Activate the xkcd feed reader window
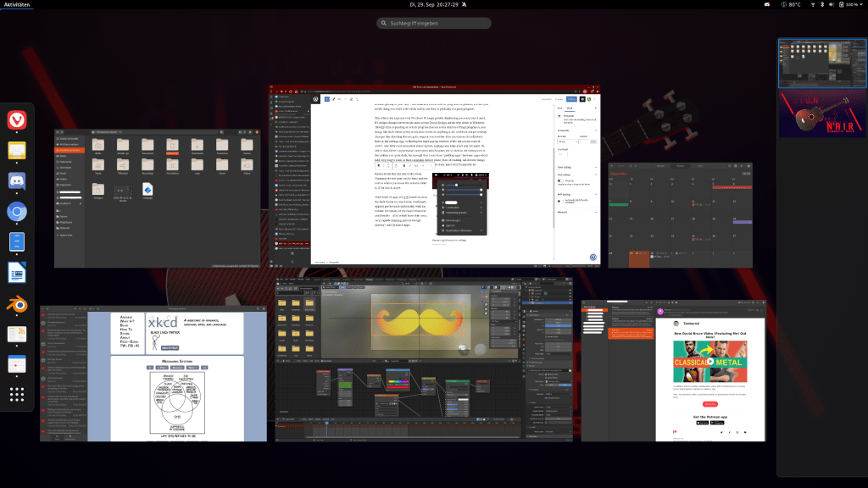The width and height of the screenshot is (868, 488). pyautogui.click(x=153, y=374)
